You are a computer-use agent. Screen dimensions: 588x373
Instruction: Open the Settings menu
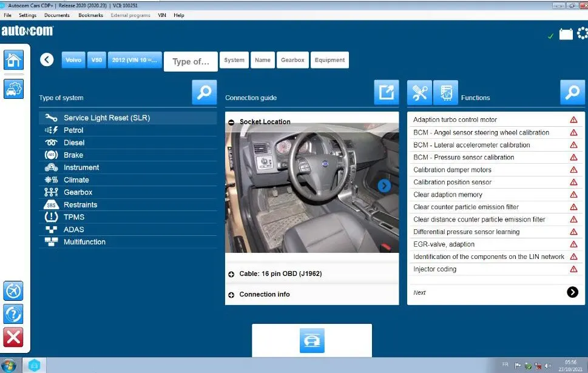[28, 15]
